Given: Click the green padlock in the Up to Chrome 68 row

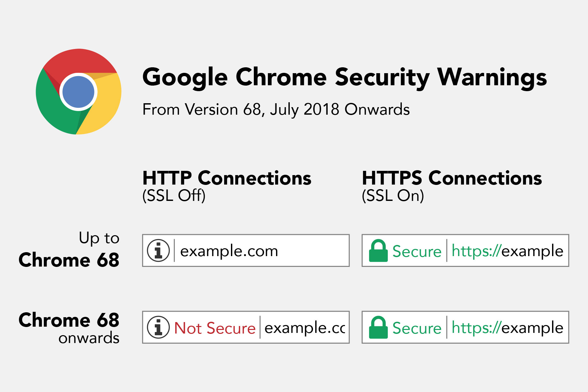Looking at the screenshot, I should pos(378,251).
